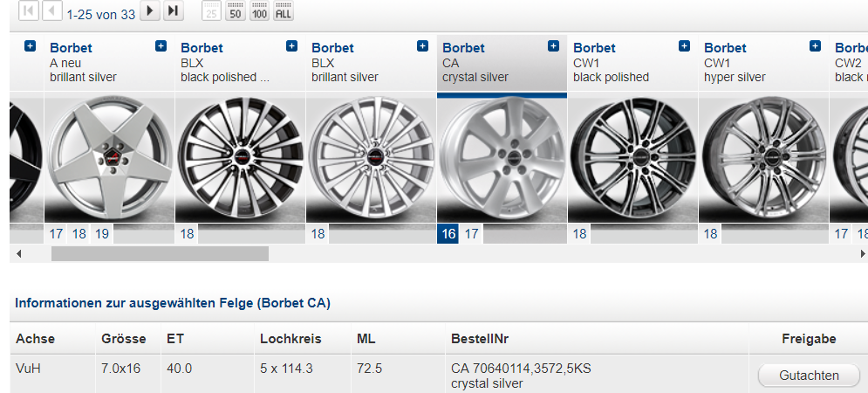This screenshot has width=868, height=393.
Task: Go to previous page of results
Action: [x=52, y=10]
